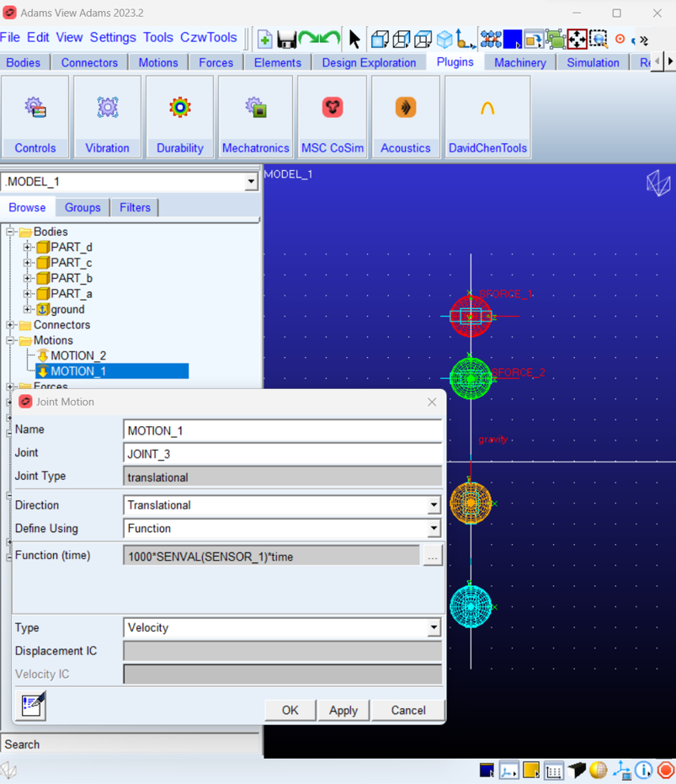This screenshot has width=676, height=784.
Task: Click Apply in Joint Motion dialog
Action: tap(343, 710)
